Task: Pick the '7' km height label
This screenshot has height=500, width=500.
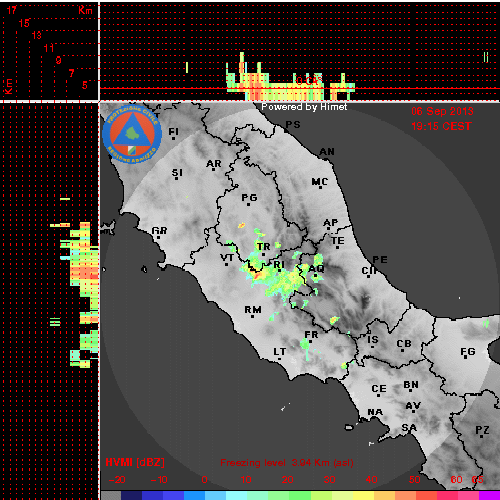Action: (71, 73)
